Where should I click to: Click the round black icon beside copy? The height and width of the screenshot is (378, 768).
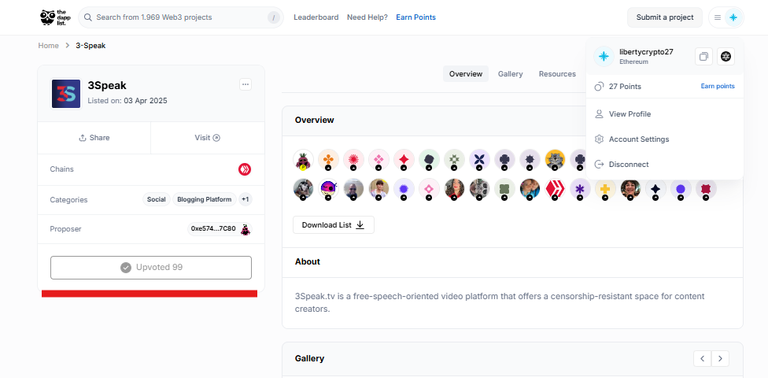(726, 56)
